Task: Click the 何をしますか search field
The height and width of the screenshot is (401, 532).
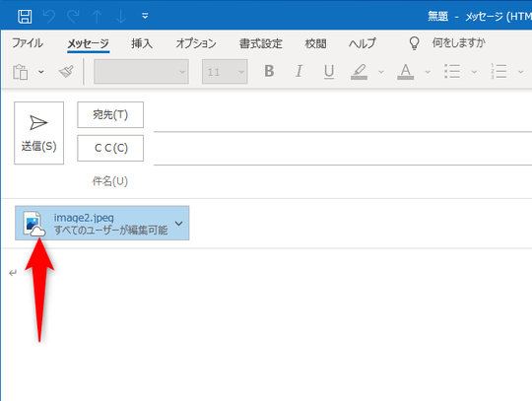Action: (x=459, y=43)
